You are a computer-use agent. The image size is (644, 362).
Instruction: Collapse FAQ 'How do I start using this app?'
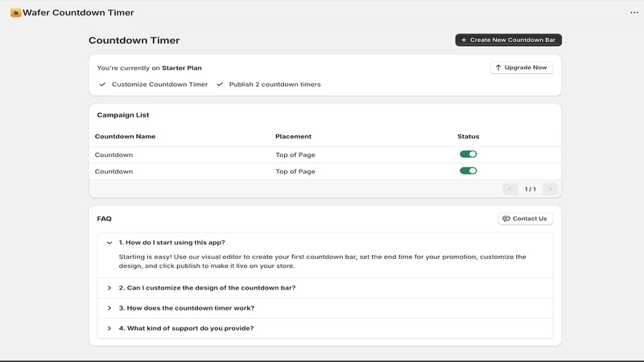click(x=325, y=243)
